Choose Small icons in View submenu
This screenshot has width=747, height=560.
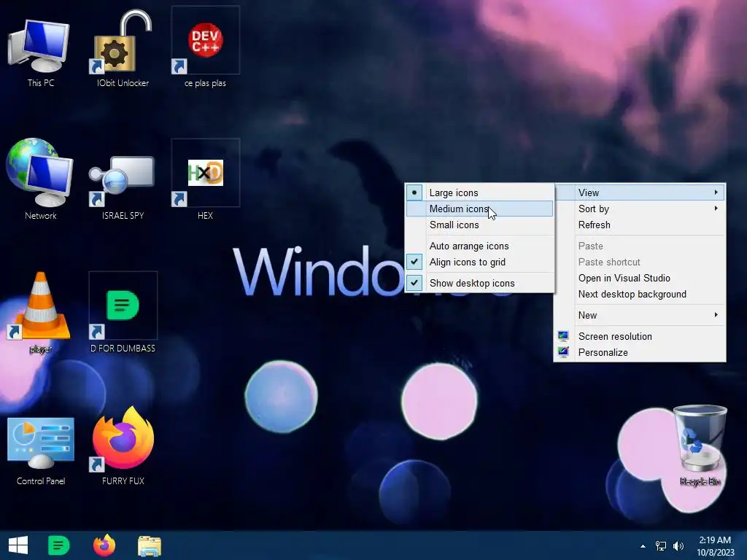click(x=480, y=225)
